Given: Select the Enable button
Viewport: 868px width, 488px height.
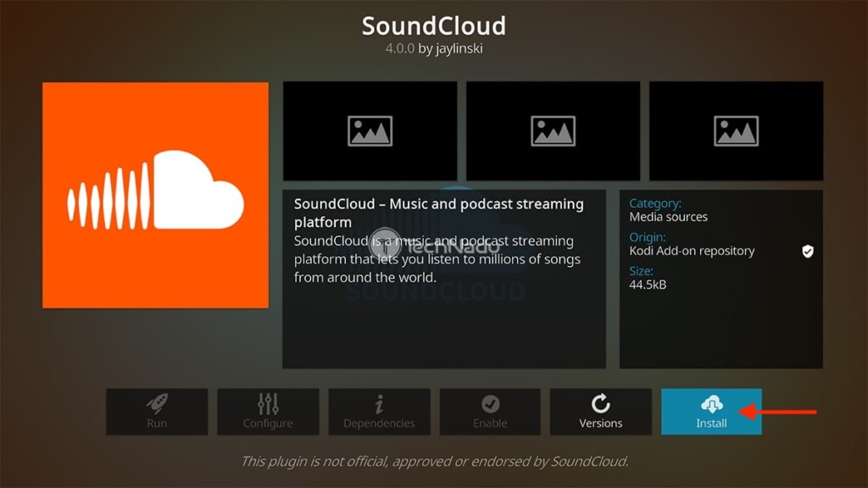Looking at the screenshot, I should 490,412.
